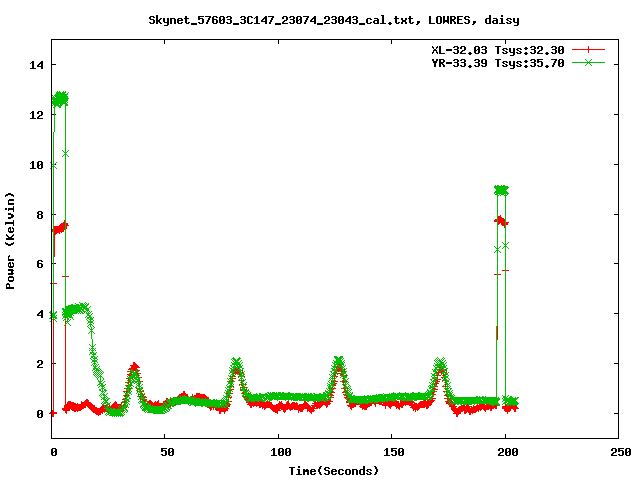The image size is (640, 480).
Task: Select the YR-33.39 Tsys:35.70 legend entry
Action: [498, 63]
